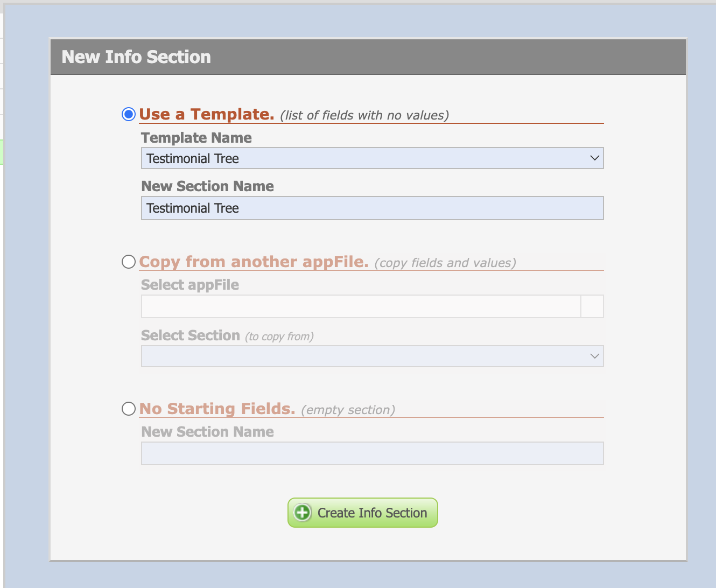Expand the Select Section dropdown
Viewport: 716px width, 588px height.
371,356
